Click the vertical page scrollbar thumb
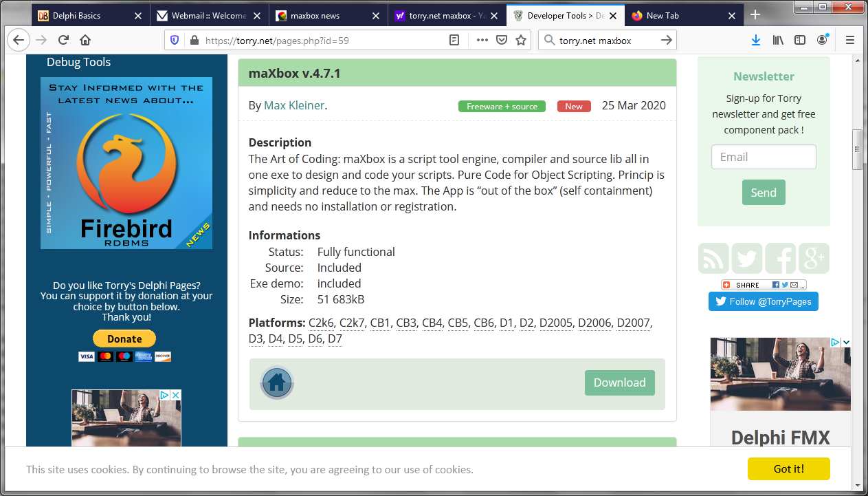 [x=857, y=149]
